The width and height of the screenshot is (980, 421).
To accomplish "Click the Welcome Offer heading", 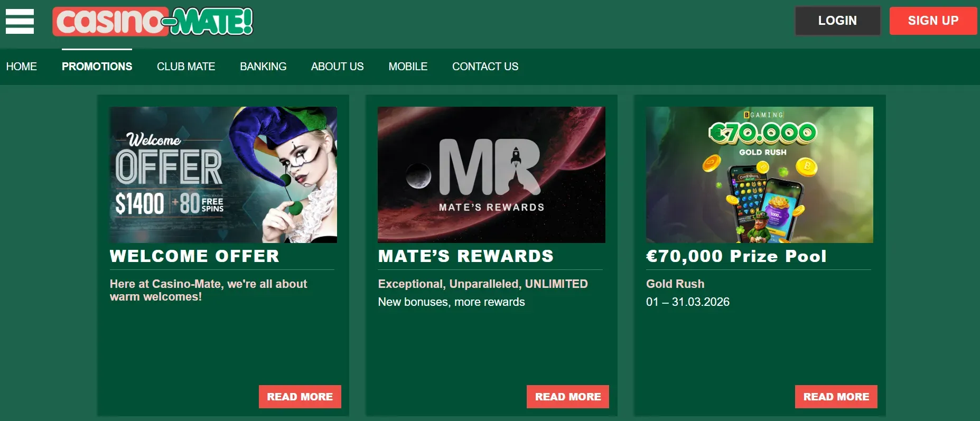I will click(194, 256).
